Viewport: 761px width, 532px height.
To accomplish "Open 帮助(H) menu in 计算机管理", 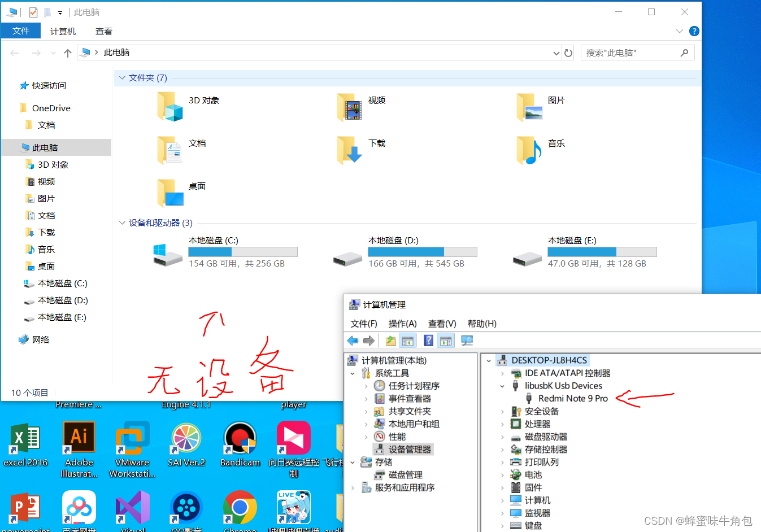I will tap(482, 324).
